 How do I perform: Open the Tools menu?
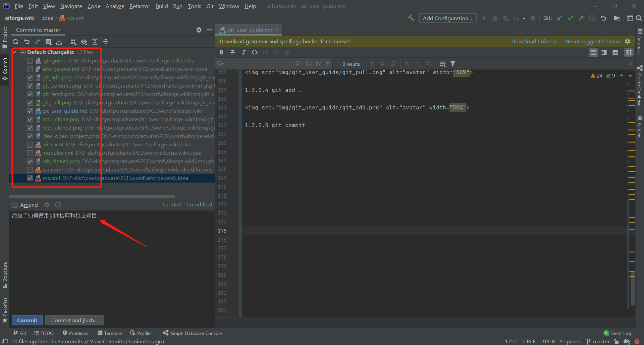[194, 6]
